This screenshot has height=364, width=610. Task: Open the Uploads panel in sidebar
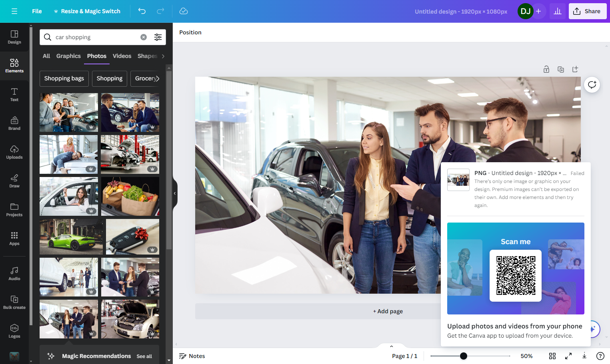click(x=14, y=152)
